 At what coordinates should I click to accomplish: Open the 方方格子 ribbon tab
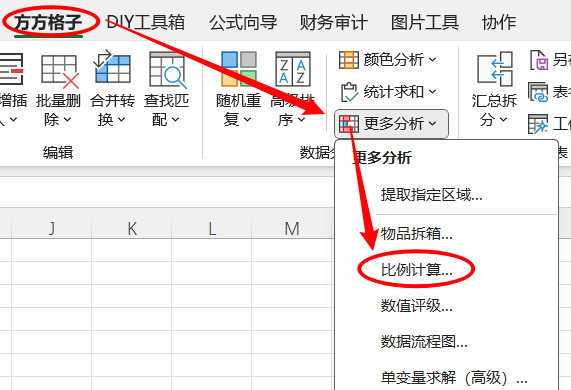click(x=48, y=22)
